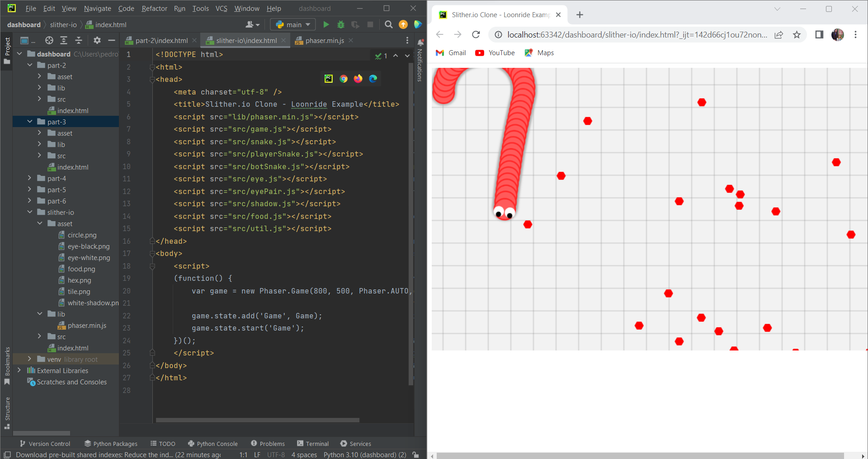
Task: Open Project panel options gear icon
Action: (x=97, y=40)
